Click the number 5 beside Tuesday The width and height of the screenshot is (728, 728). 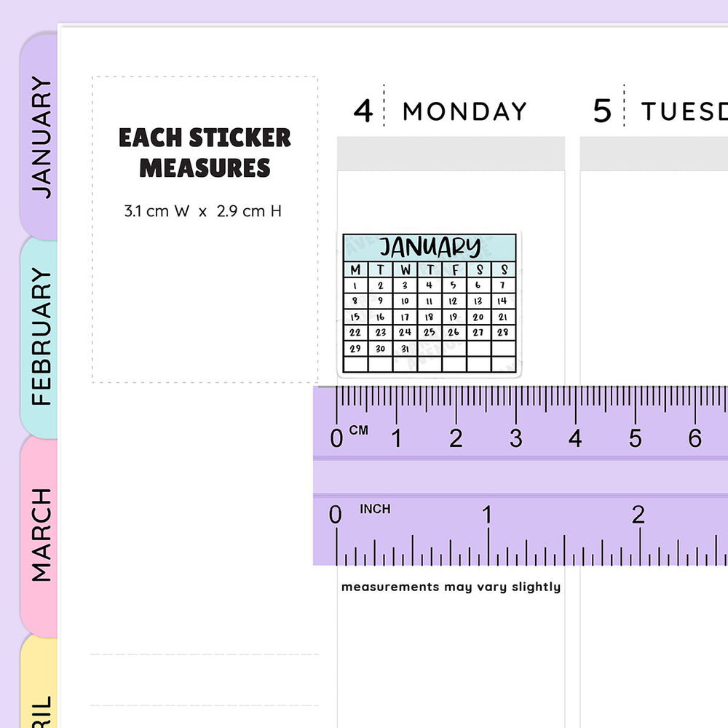[x=602, y=111]
